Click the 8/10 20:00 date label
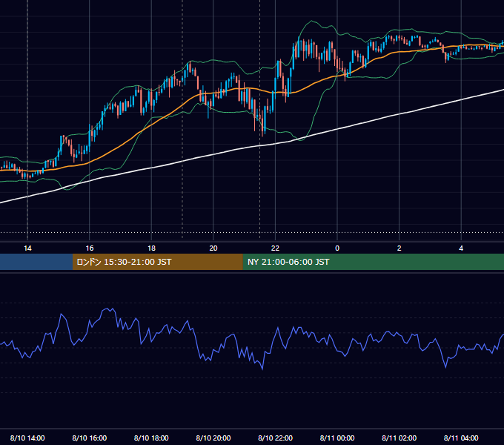Screen dimensions: 504x445 (213, 438)
